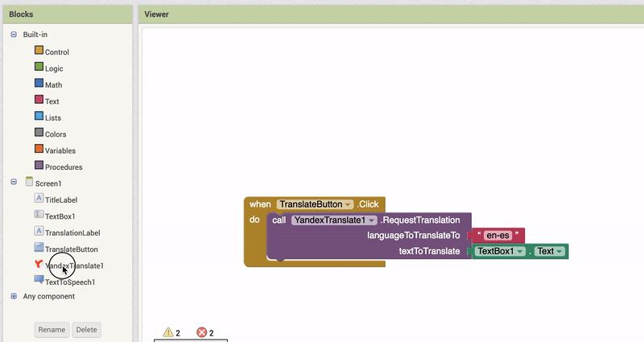The image size is (644, 342).
Task: Open the YandexTranslate1 dropdown in the call block
Action: click(371, 220)
